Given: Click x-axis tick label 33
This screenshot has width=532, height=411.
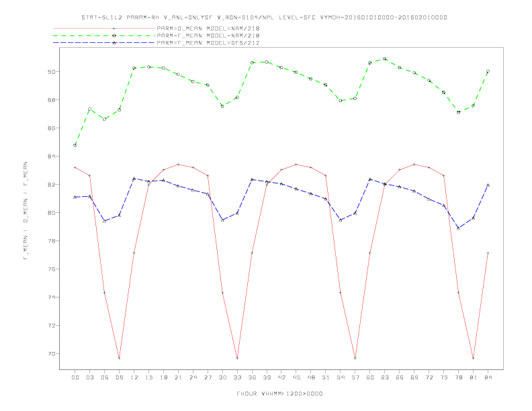Looking at the screenshot, I should 237,377.
